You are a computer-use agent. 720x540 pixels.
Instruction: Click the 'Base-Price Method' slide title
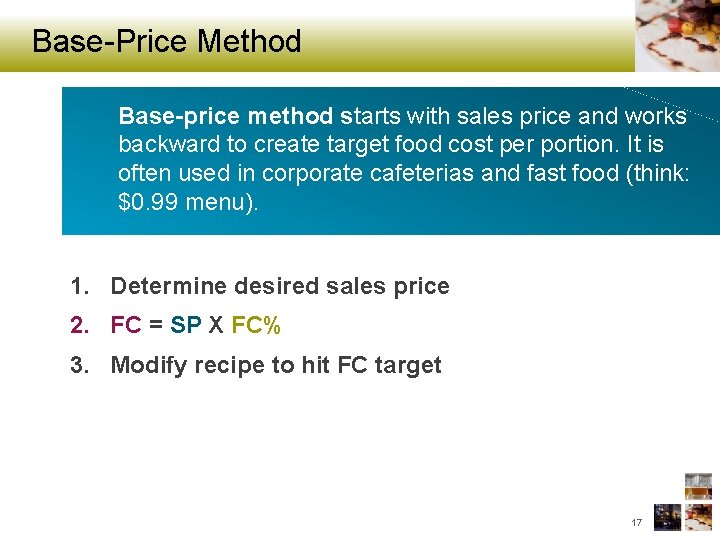point(166,42)
